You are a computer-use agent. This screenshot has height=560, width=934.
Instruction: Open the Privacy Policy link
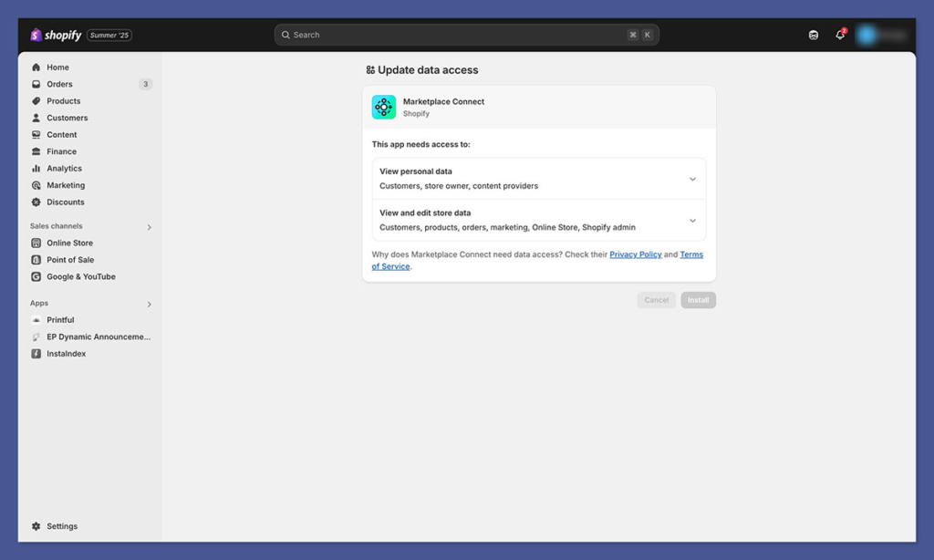pyautogui.click(x=635, y=254)
